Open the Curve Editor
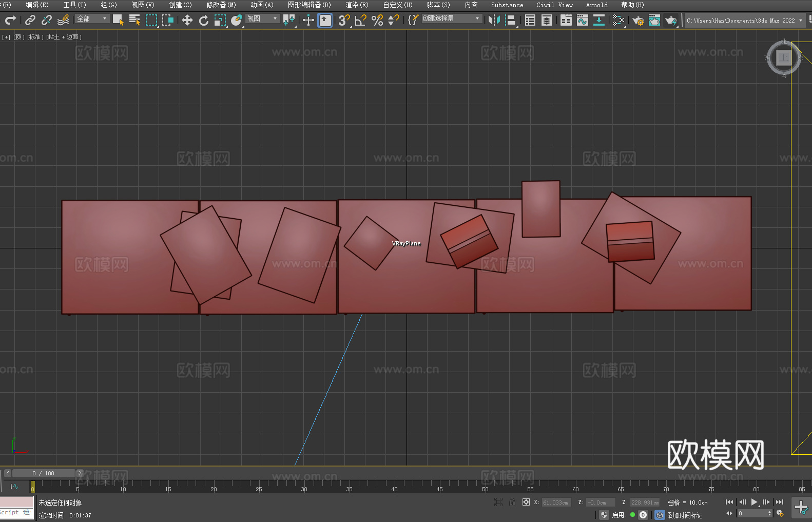 [583, 20]
